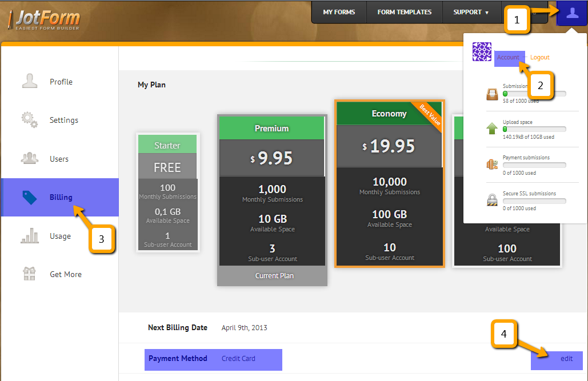Click the Upload space usage progress bar
Image resolution: width=588 pixels, height=381 pixels.
[x=534, y=129]
